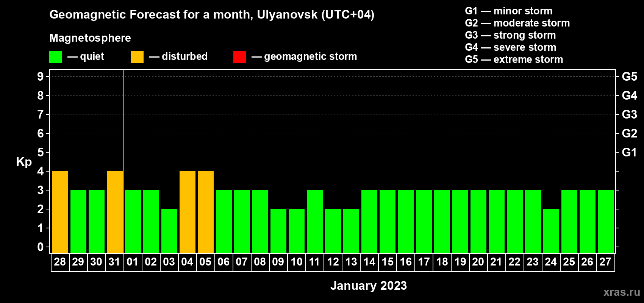Select the orange bar for day 05
644x303 pixels.
pyautogui.click(x=206, y=212)
